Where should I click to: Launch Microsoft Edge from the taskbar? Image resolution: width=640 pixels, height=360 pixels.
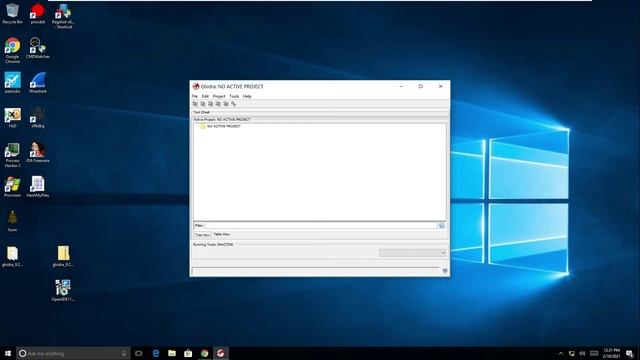(x=156, y=353)
